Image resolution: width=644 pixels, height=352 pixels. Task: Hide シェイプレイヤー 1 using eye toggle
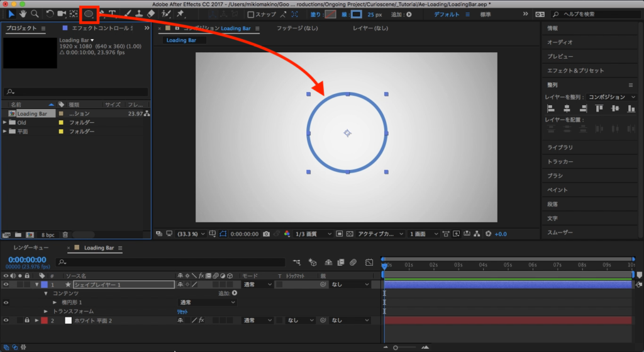pos(6,285)
